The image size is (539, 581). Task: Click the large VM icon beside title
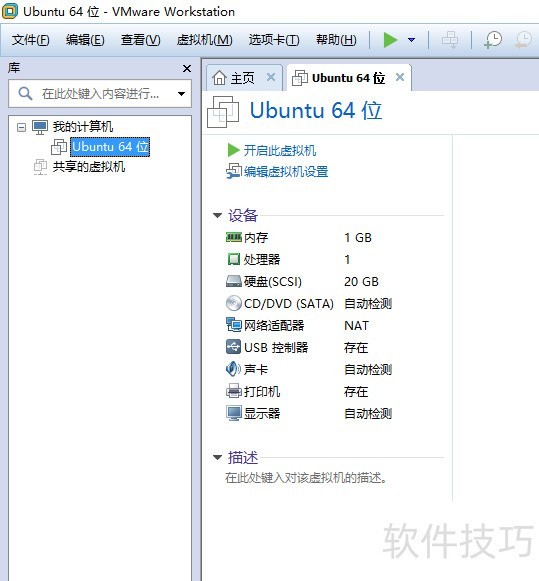pyautogui.click(x=223, y=112)
